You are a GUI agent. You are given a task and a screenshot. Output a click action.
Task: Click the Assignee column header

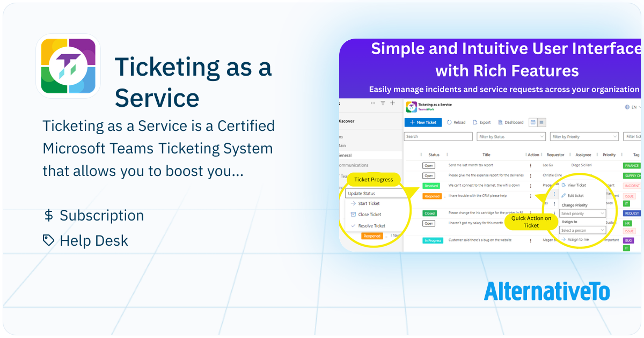[583, 155]
